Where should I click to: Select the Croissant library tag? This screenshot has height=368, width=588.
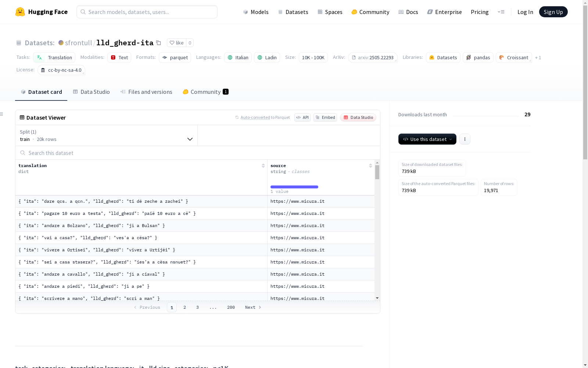click(514, 57)
